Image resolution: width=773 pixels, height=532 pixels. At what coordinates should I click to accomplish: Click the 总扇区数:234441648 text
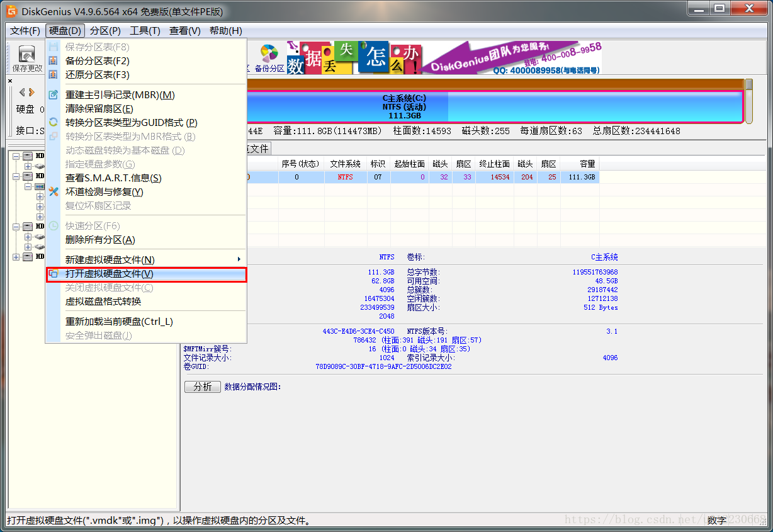636,131
